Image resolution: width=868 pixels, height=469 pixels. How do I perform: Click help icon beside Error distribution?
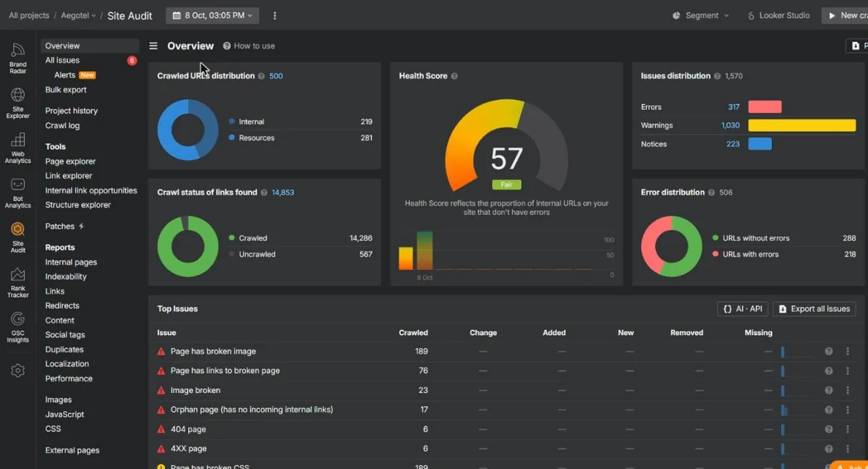(x=712, y=193)
